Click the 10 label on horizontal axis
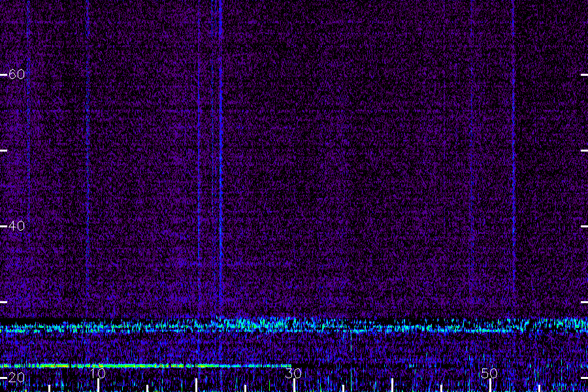 pyautogui.click(x=97, y=373)
